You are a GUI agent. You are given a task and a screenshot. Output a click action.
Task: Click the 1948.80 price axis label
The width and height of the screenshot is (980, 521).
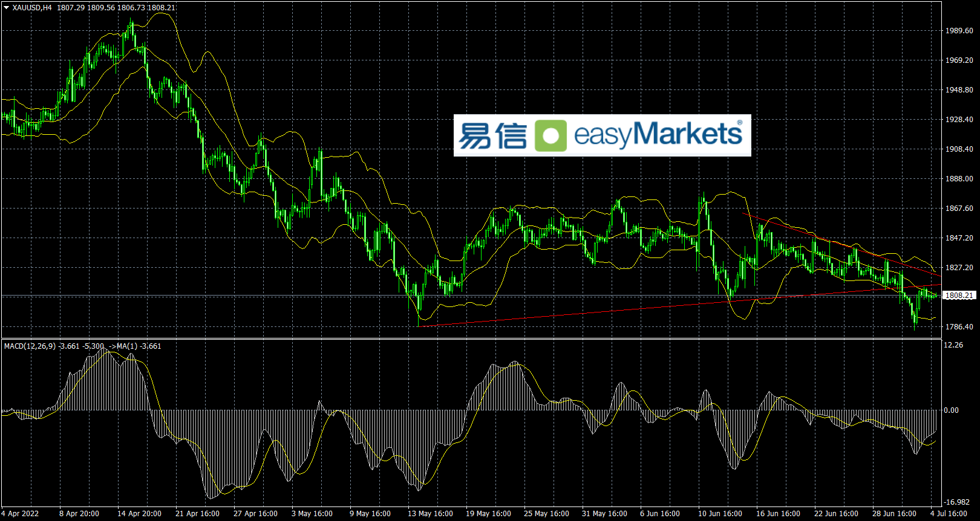coord(959,90)
